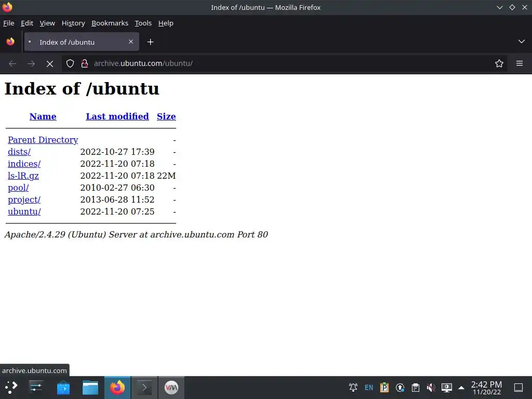Image resolution: width=532 pixels, height=399 pixels.
Task: Sort the listing by Size
Action: pos(166,116)
